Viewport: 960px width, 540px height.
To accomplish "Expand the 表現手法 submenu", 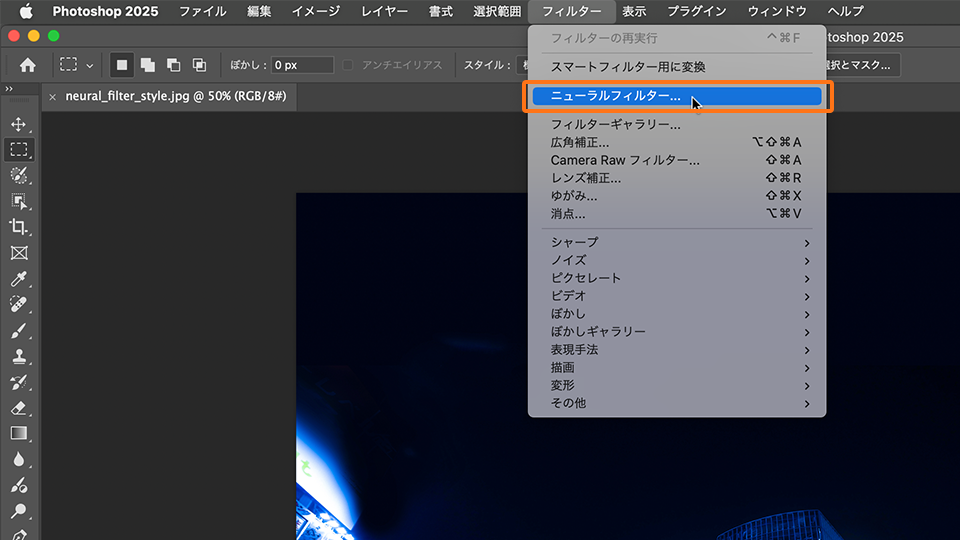I will [677, 350].
